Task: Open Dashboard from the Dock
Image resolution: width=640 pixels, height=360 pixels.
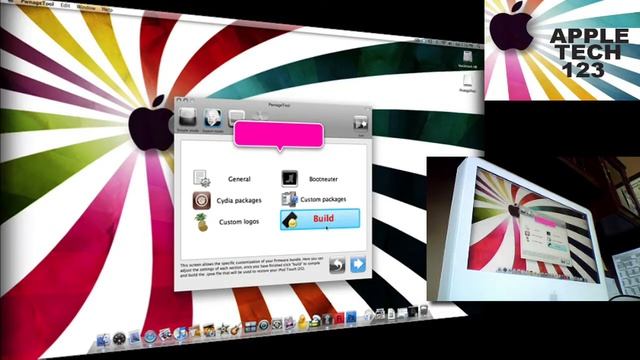Action: [119, 339]
